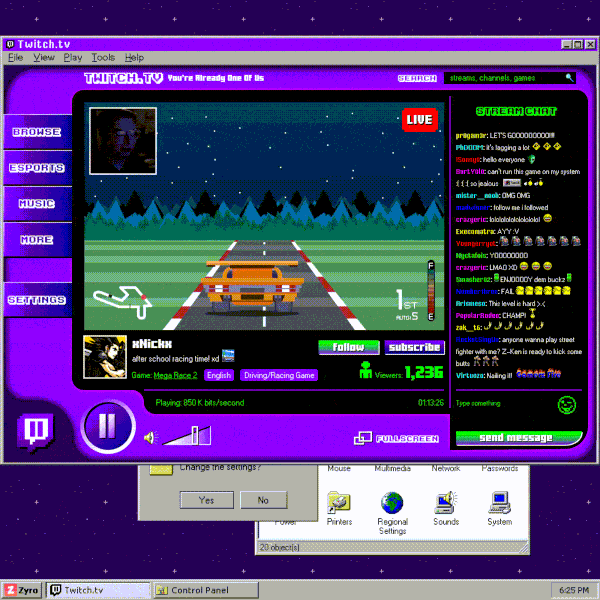Open the Play menu
This screenshot has height=600, width=600.
[x=73, y=57]
